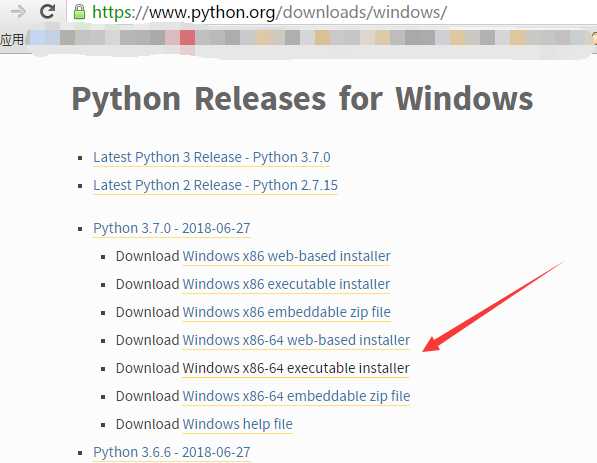This screenshot has width=597, height=463.
Task: Open Latest Python 3 Release - Python 3.7.0
Action: point(212,157)
